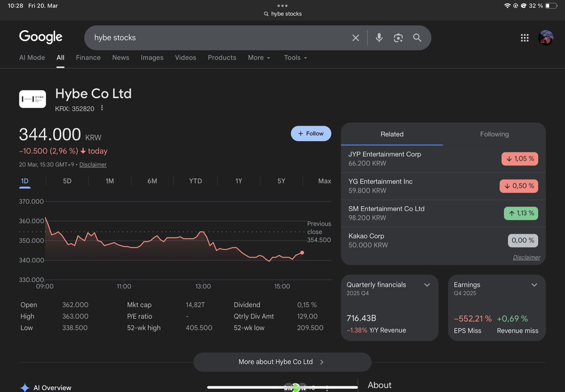Click the 52-wk high 405.500 value
This screenshot has height=392, width=565.
click(199, 328)
